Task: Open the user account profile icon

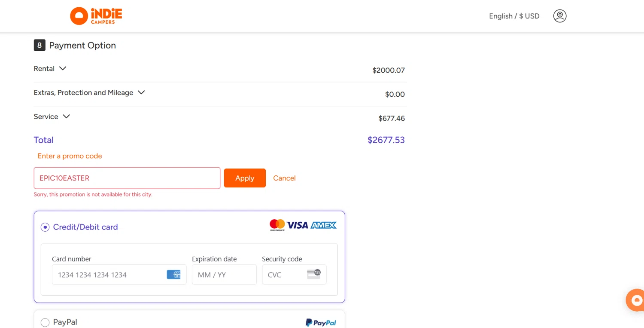Action: coord(560,16)
